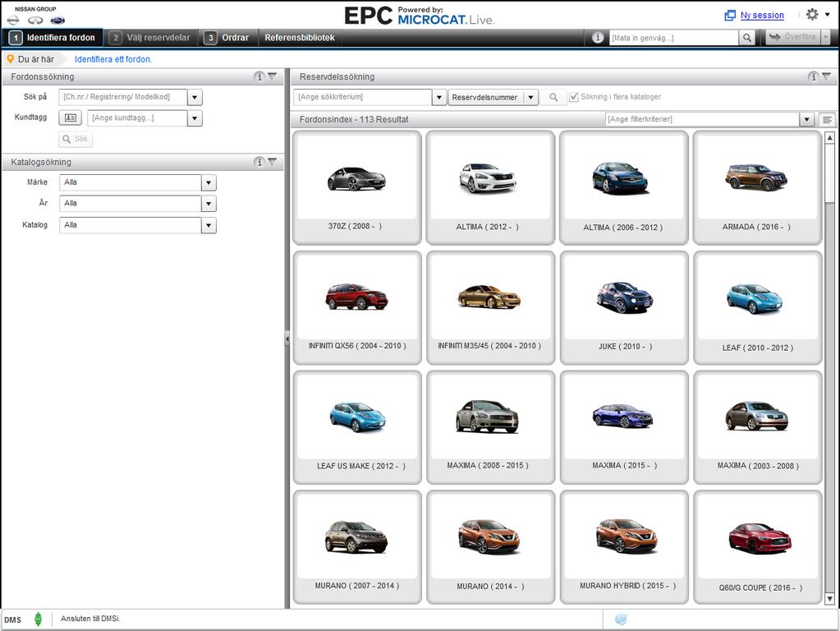
Task: Open the Katalog dropdown
Action: [209, 226]
